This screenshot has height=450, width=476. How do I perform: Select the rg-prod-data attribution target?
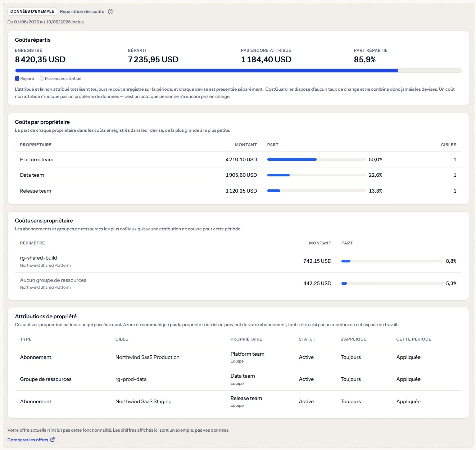pyautogui.click(x=131, y=379)
